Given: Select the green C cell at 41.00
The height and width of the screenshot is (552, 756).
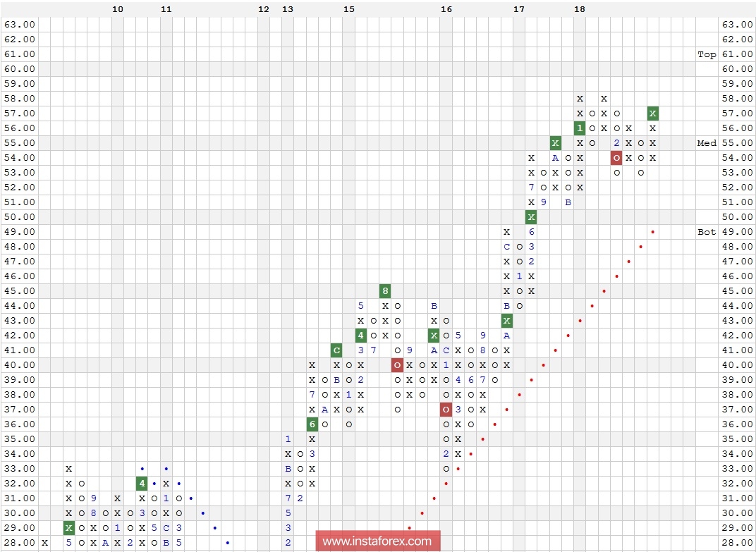Looking at the screenshot, I should (336, 350).
